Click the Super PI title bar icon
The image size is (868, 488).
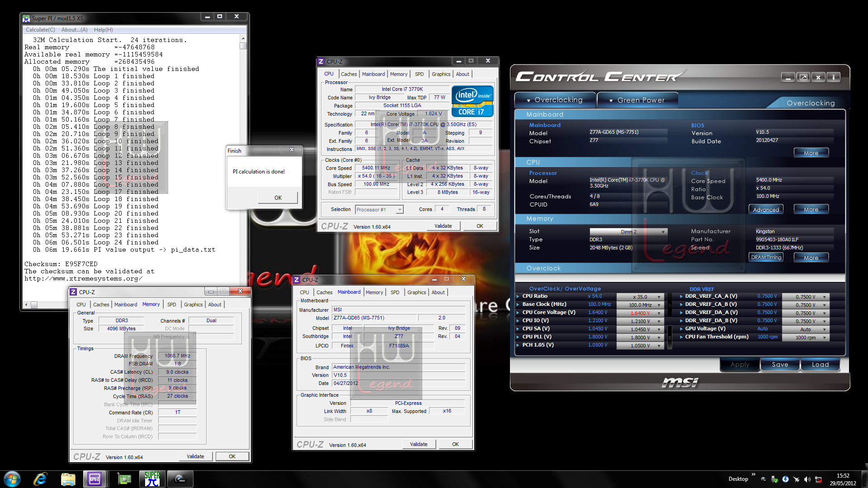point(26,18)
